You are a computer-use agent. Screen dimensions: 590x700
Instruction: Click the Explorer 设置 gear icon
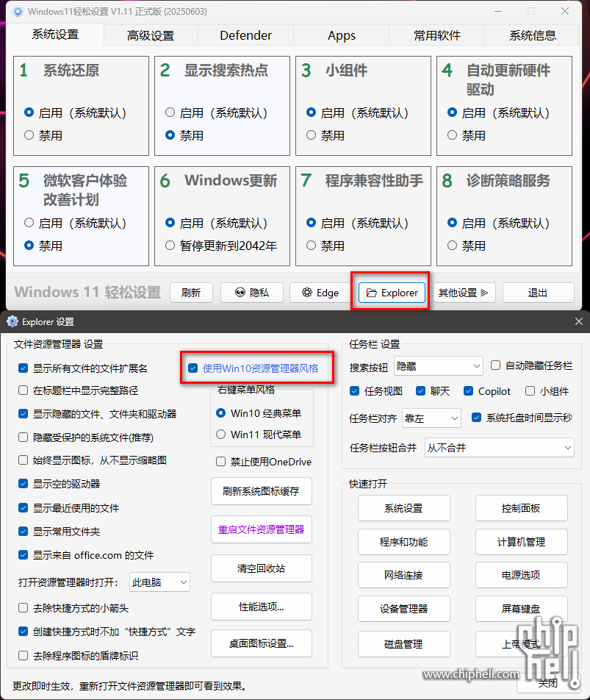coord(12,321)
